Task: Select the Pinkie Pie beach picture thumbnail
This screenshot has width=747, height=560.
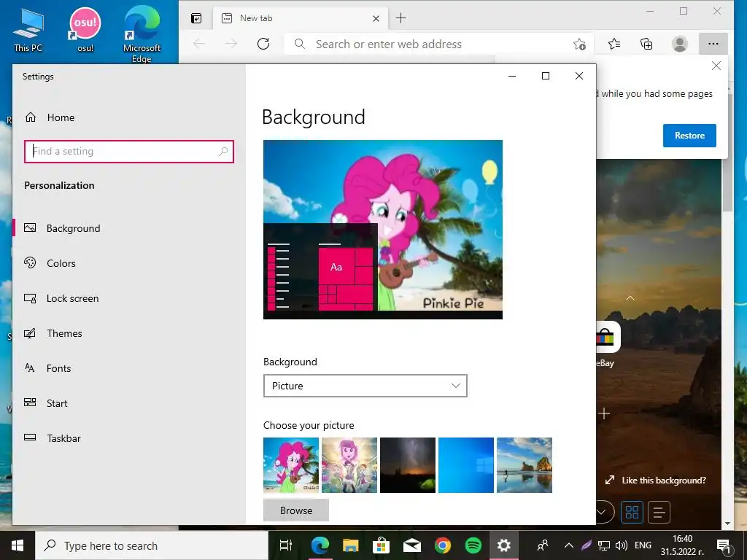Action: click(x=291, y=465)
